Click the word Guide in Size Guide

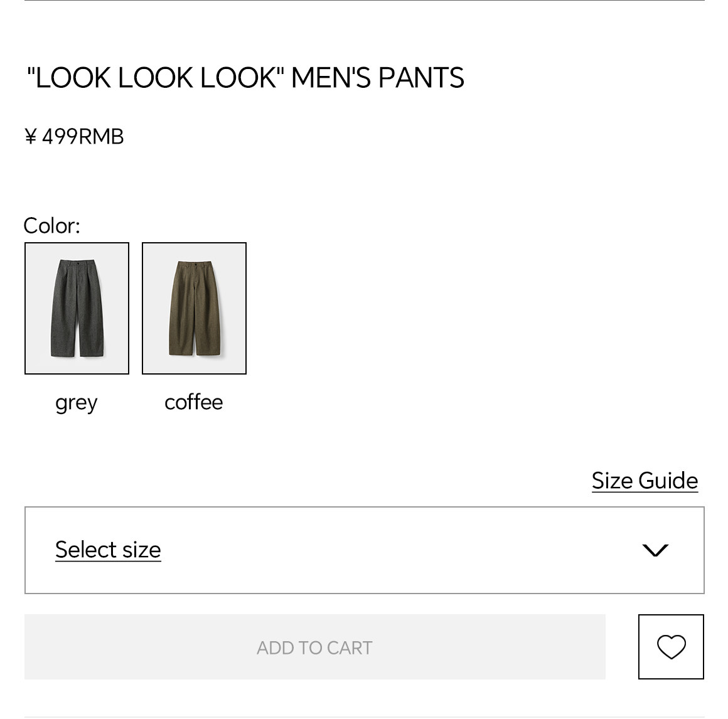[x=668, y=481]
